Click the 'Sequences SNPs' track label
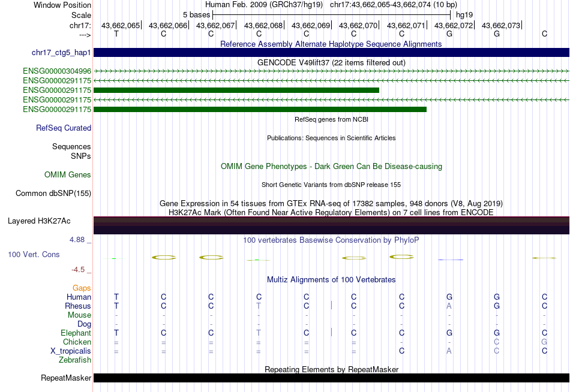Viewport: 570px width, 392px height. tap(71, 151)
